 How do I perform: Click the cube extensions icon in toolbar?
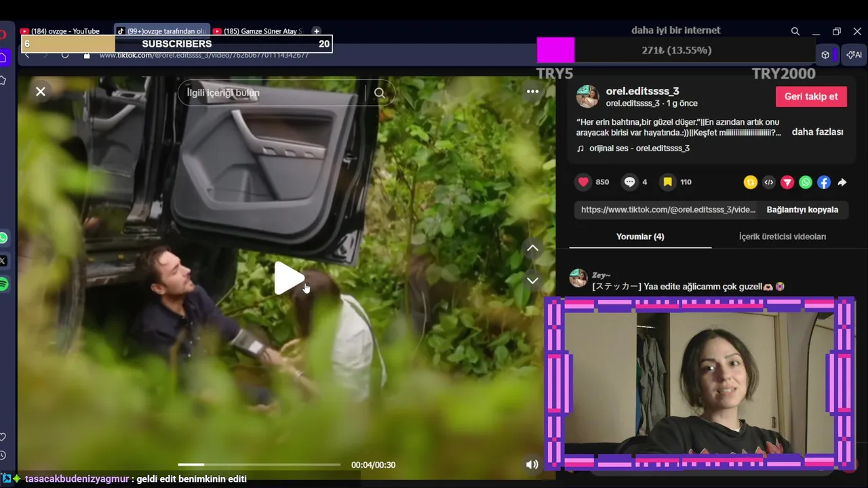point(825,55)
